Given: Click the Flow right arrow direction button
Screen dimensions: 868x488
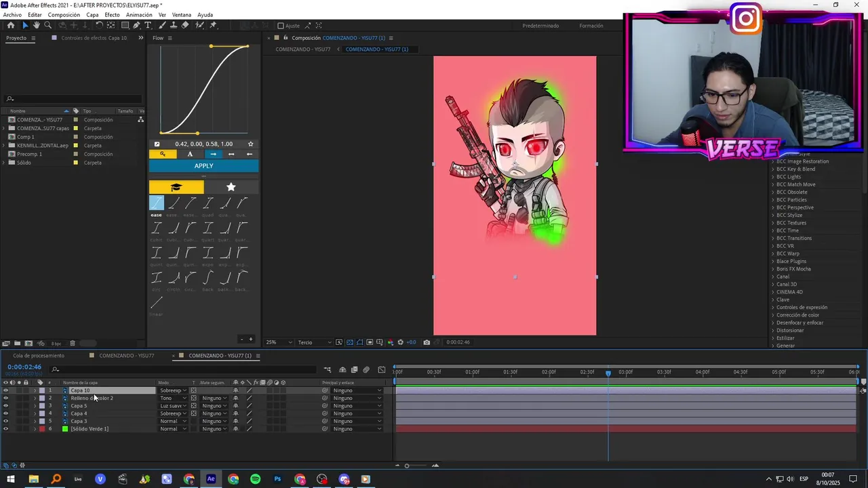Looking at the screenshot, I should tap(214, 154).
